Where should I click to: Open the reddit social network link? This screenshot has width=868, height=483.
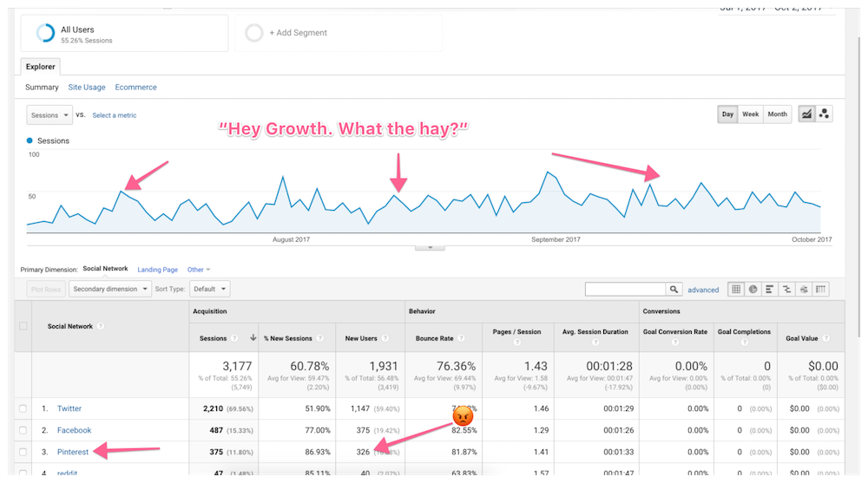click(x=67, y=473)
